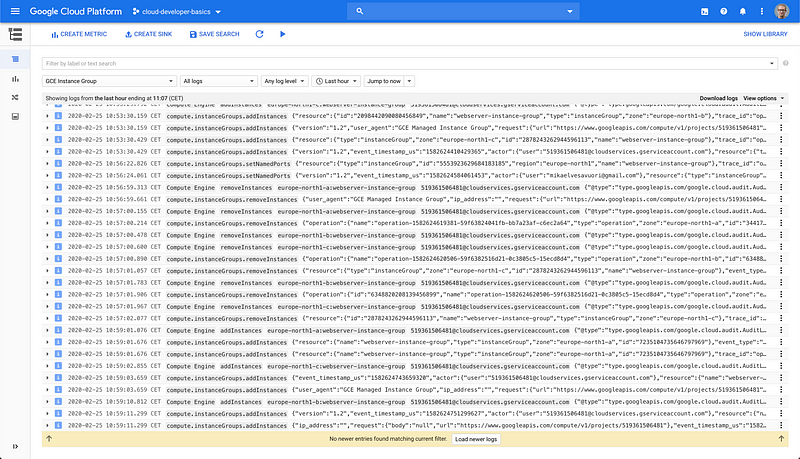Screen dimensions: 800x459
Task: Click the left up-arrow in the yellow bar
Action: coord(49,438)
